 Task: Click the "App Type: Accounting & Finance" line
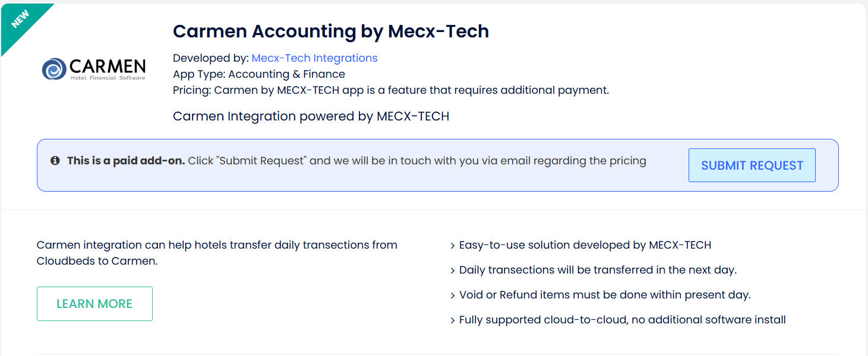259,74
